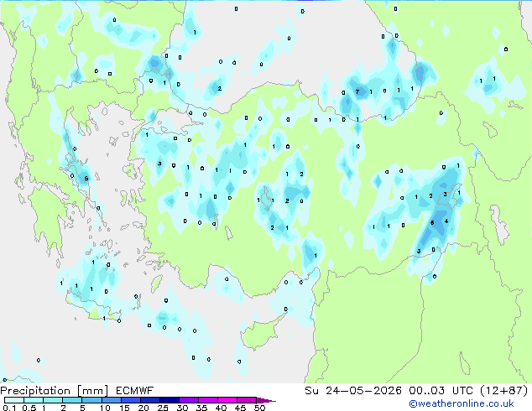Viewport: 532px width, 411px height.
Task: Click the value 7 on the map
Action: click(x=357, y=91)
